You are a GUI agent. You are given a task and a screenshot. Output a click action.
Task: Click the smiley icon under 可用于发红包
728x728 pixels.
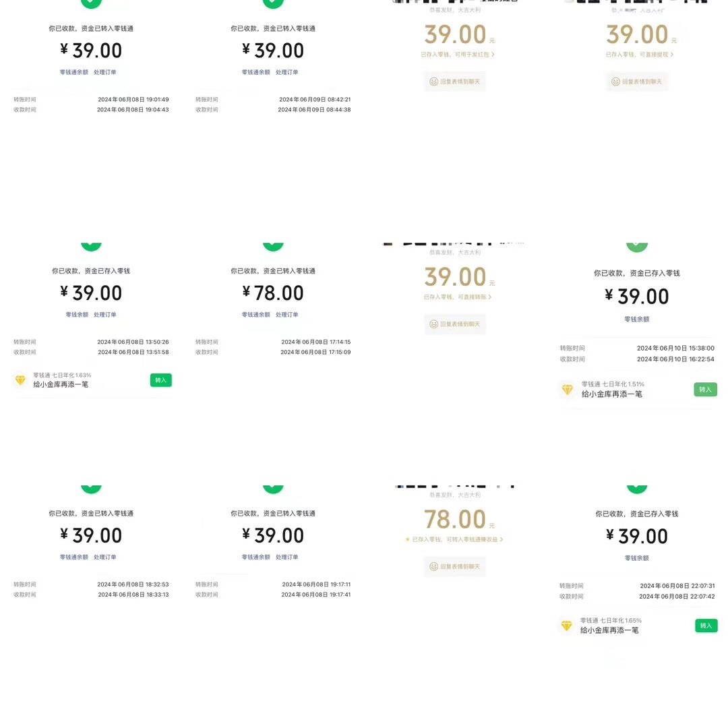pos(433,82)
